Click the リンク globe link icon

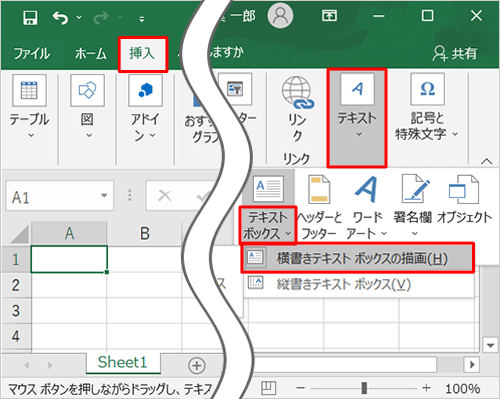coord(297,92)
